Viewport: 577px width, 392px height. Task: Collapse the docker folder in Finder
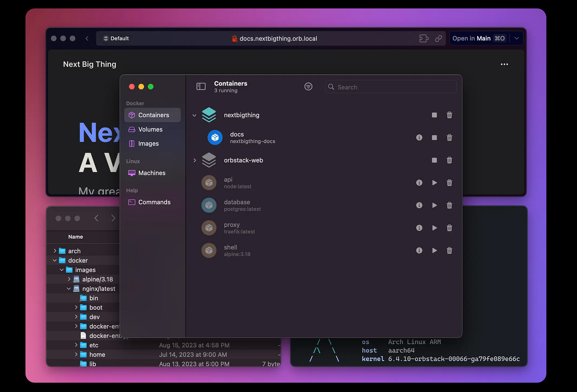[55, 260]
